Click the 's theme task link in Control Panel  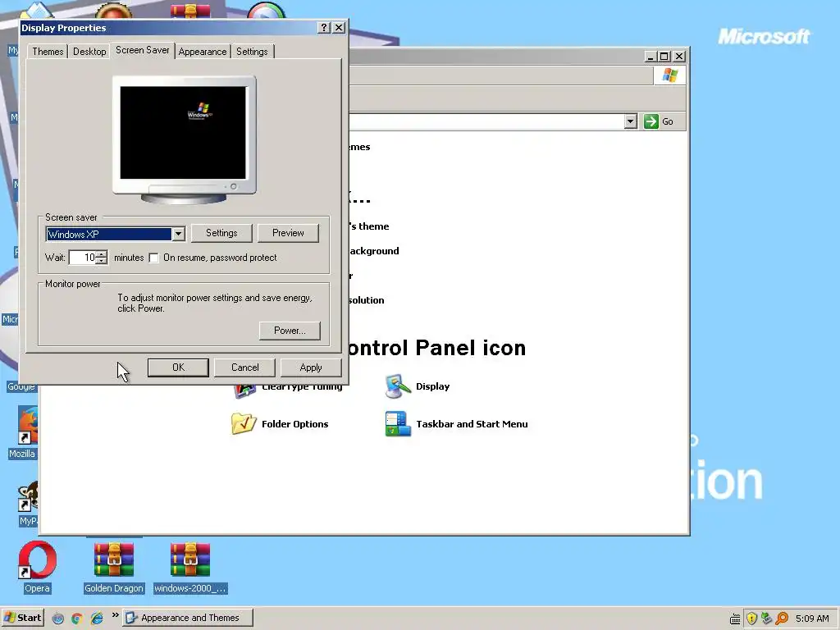click(x=368, y=226)
